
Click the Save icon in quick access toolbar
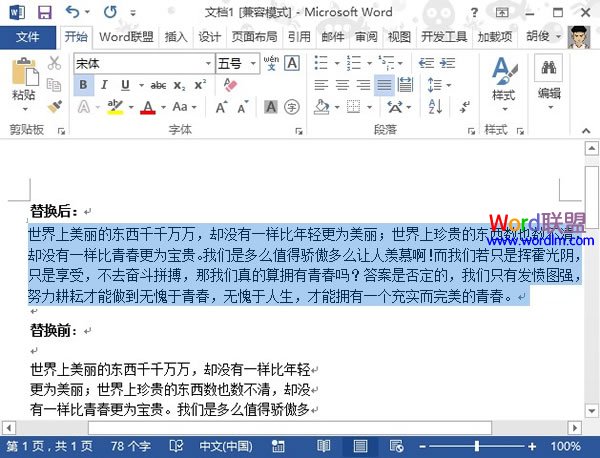coord(44,13)
